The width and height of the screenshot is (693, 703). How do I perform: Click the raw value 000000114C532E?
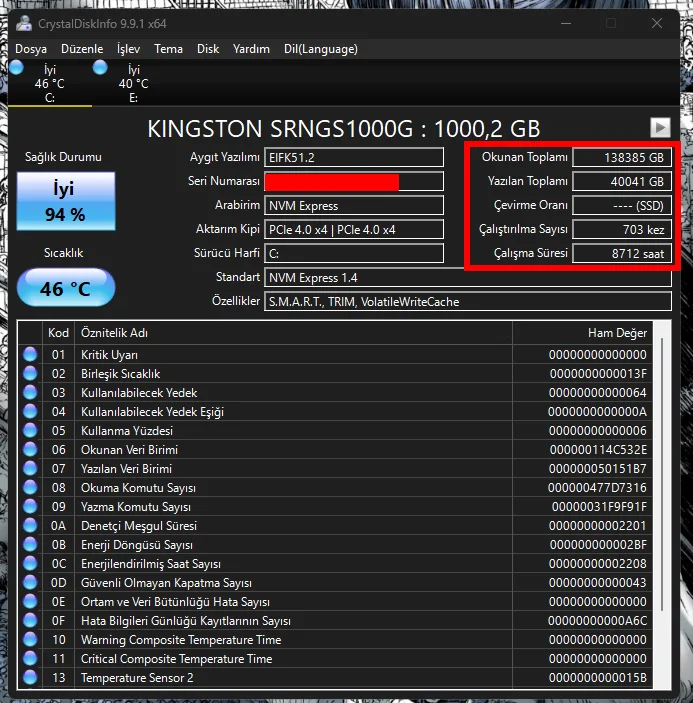point(598,450)
